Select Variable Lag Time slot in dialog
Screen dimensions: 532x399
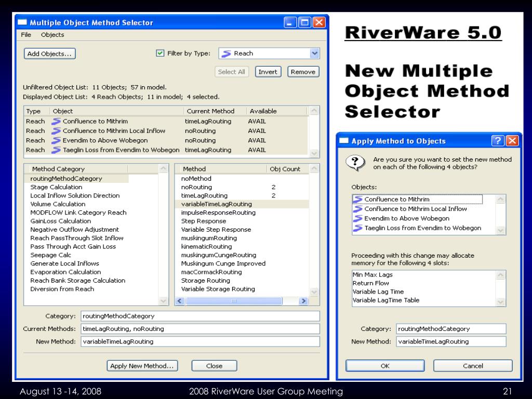pyautogui.click(x=378, y=291)
